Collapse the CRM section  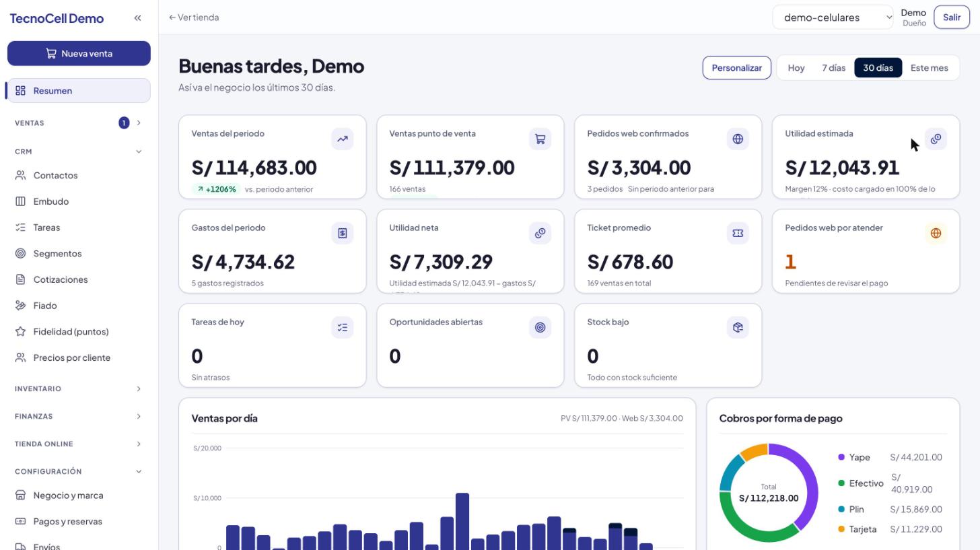click(x=79, y=151)
